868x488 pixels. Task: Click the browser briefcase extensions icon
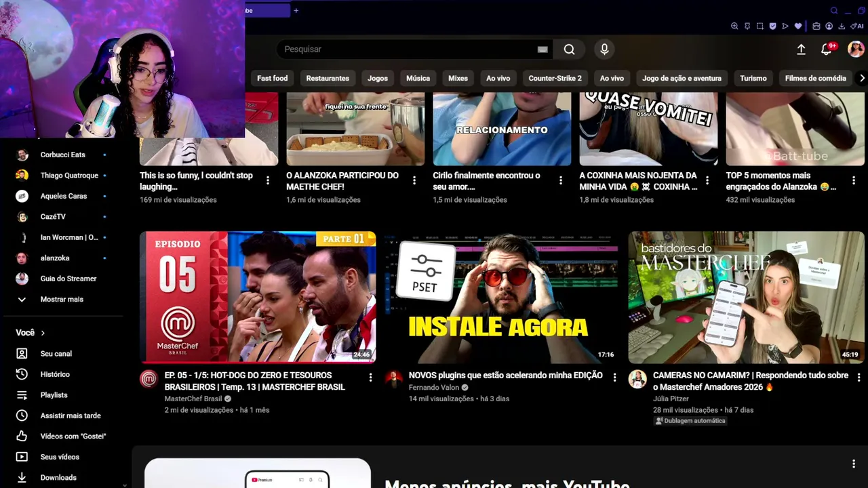click(x=816, y=26)
